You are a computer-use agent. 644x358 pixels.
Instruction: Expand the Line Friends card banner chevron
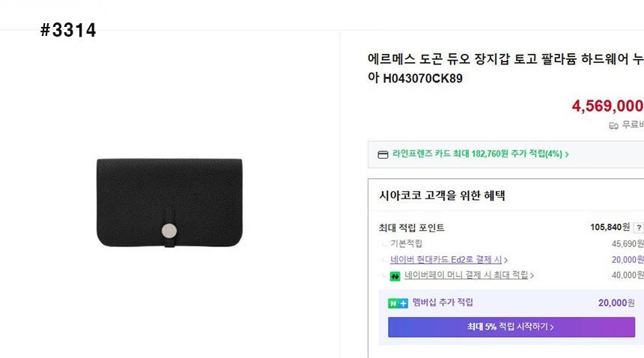567,154
